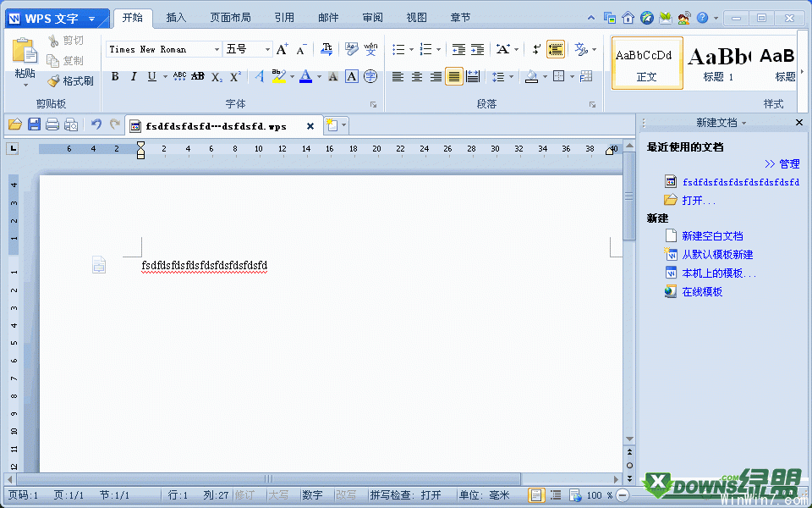Click the superscript X² icon

236,77
